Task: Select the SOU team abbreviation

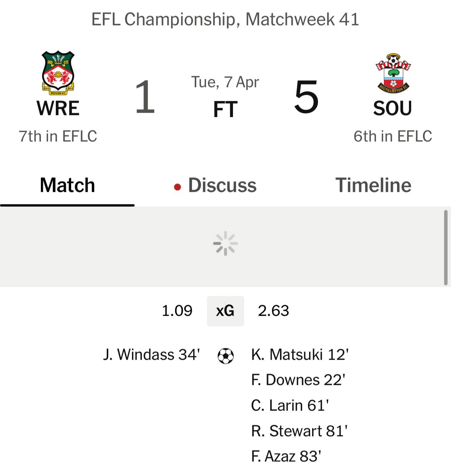Action: [x=392, y=108]
